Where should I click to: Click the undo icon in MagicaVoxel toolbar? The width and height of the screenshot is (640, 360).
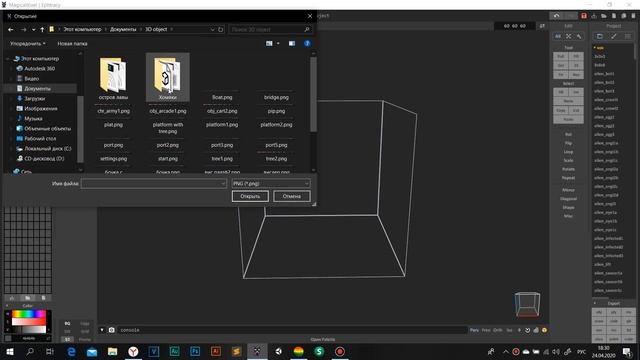(x=556, y=16)
